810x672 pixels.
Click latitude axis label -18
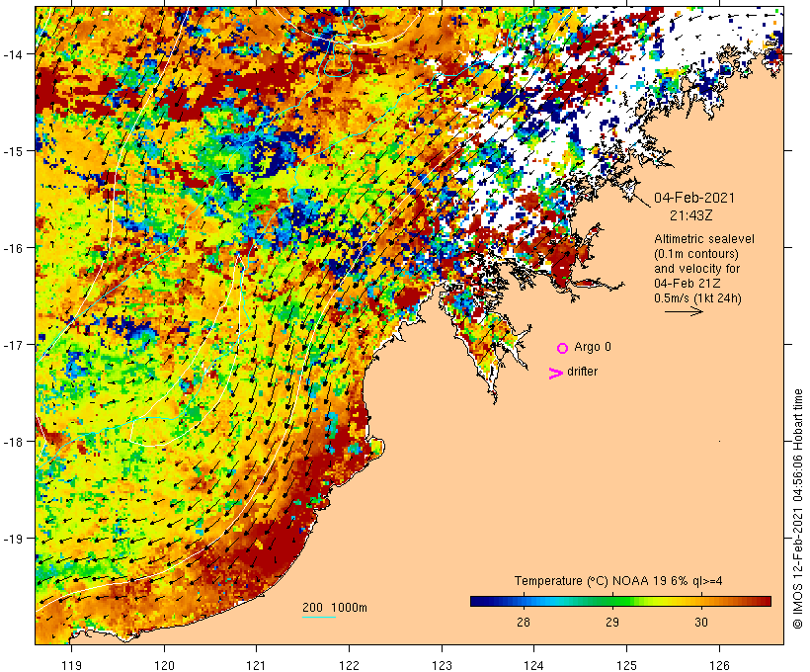[x=13, y=442]
